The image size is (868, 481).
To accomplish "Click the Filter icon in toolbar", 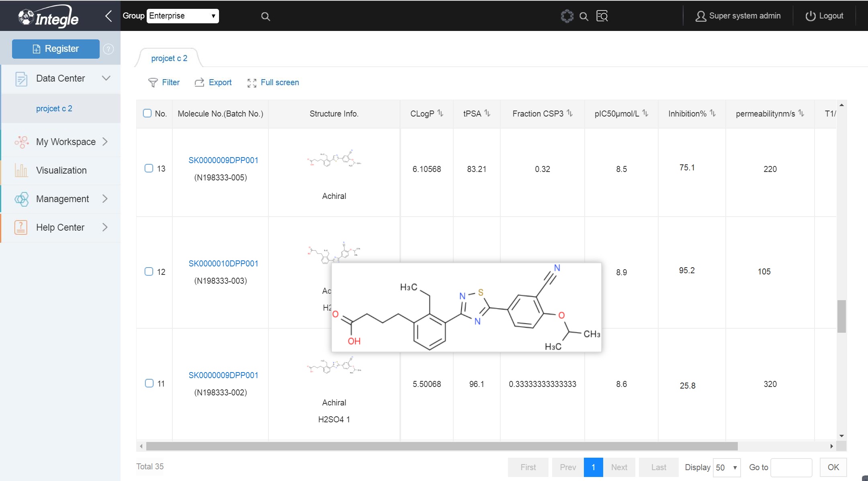I will pos(153,82).
